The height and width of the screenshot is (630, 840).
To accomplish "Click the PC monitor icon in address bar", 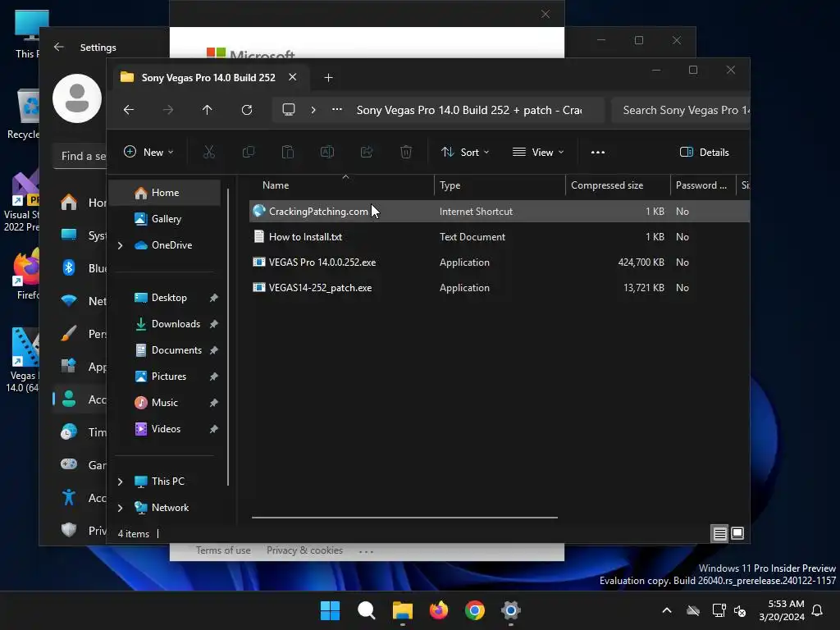I will 289,110.
